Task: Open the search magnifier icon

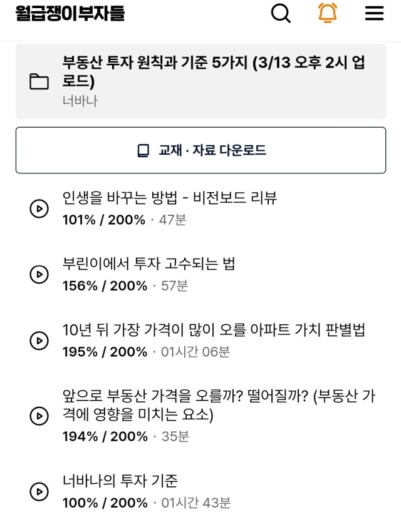Action: coord(281,13)
